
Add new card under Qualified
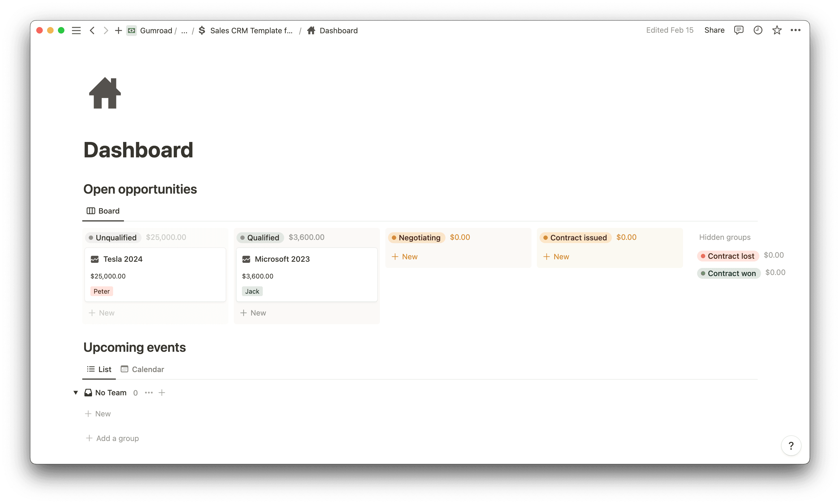coord(253,313)
